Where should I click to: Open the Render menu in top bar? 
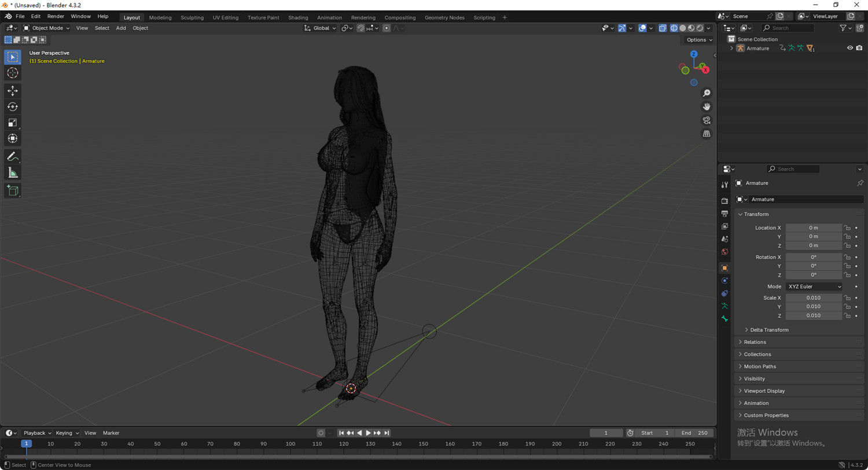56,17
